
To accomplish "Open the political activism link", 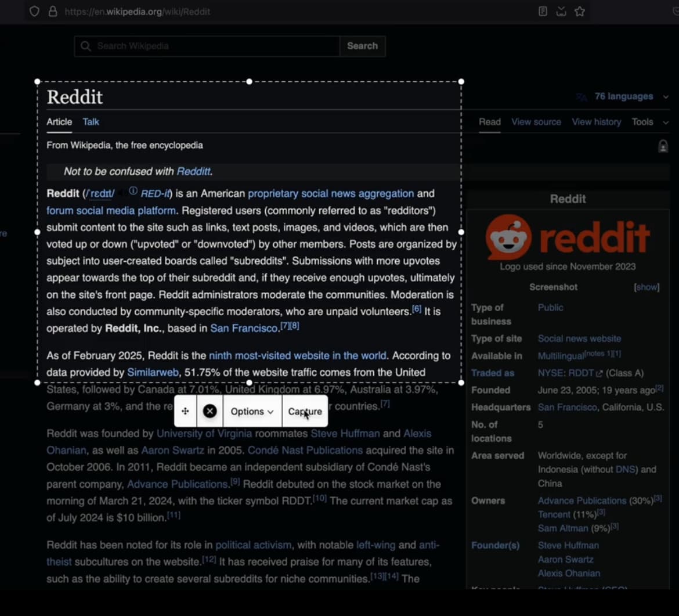I will [254, 545].
